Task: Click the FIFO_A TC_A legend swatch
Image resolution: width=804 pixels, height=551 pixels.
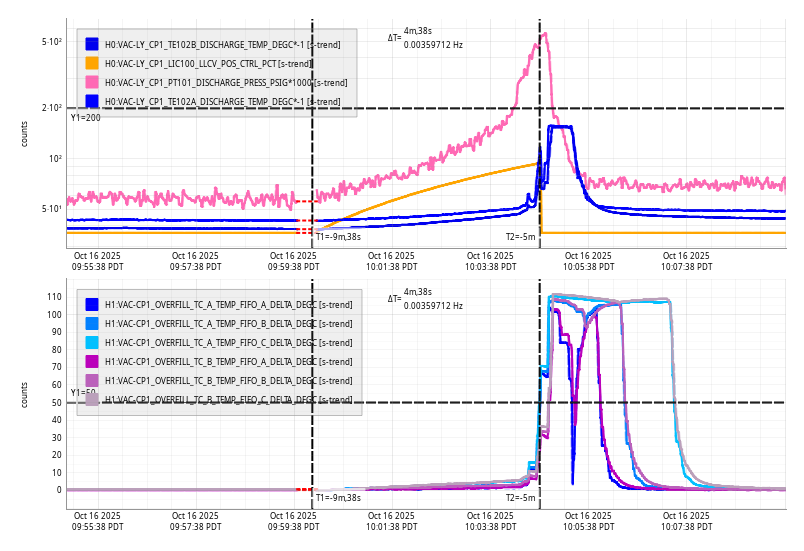Action: click(x=92, y=304)
